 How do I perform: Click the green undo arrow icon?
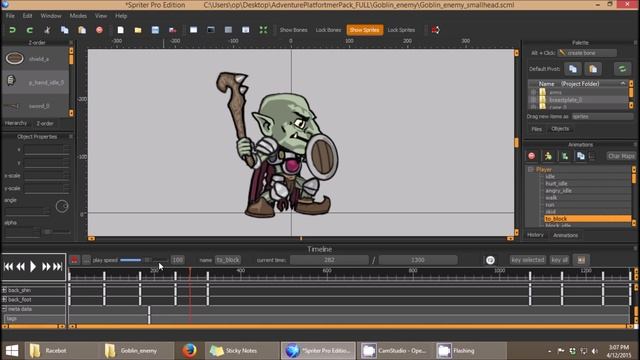click(12, 30)
